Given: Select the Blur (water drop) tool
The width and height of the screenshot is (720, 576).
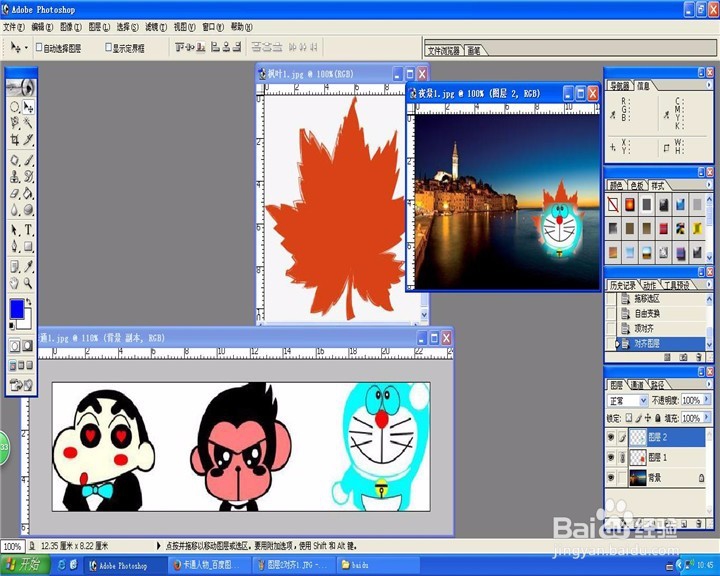Looking at the screenshot, I should click(14, 209).
